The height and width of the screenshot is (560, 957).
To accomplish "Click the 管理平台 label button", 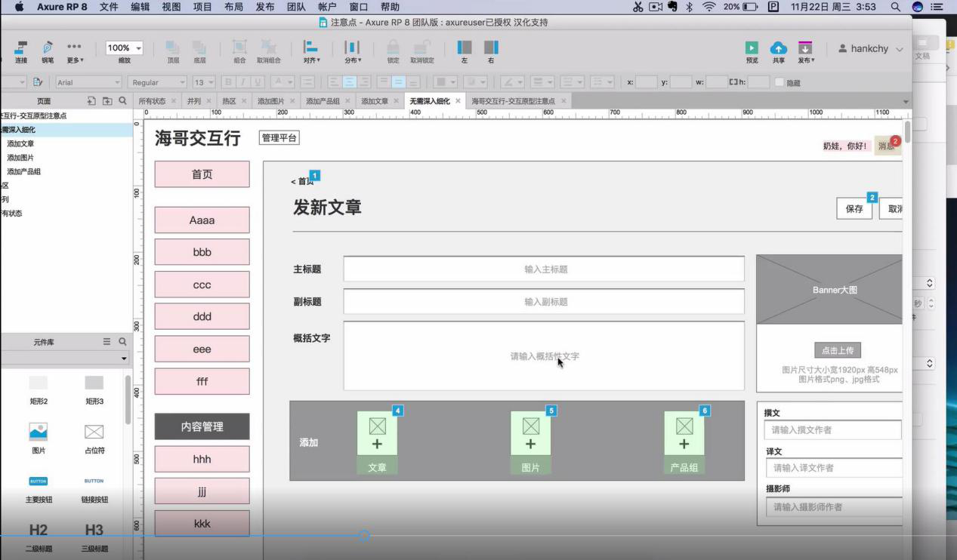I will 279,137.
